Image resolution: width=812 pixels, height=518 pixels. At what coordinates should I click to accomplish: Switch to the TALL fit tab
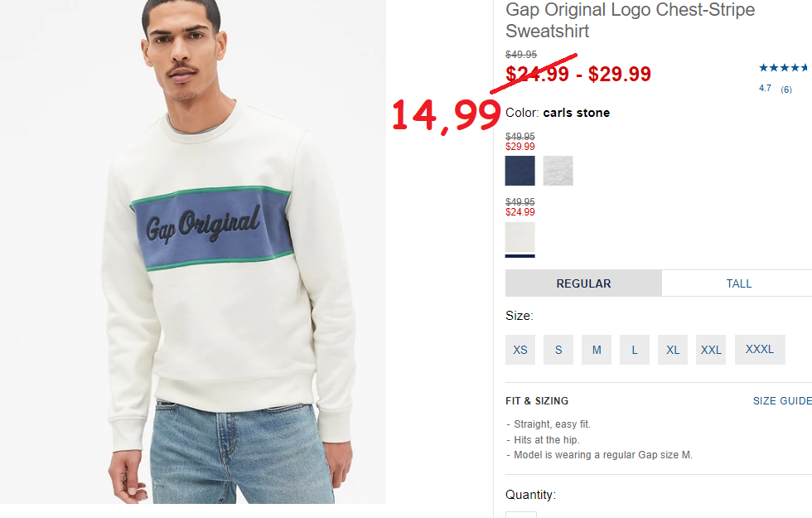(x=738, y=283)
